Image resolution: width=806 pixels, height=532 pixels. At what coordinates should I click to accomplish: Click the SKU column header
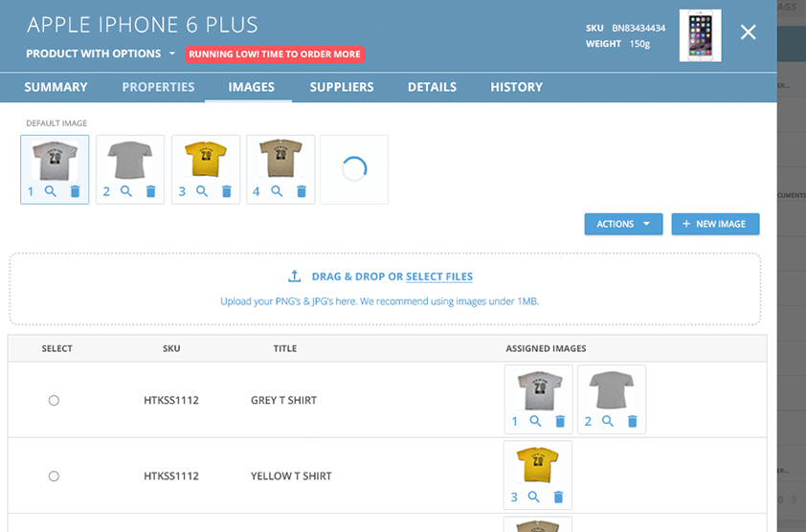[171, 348]
